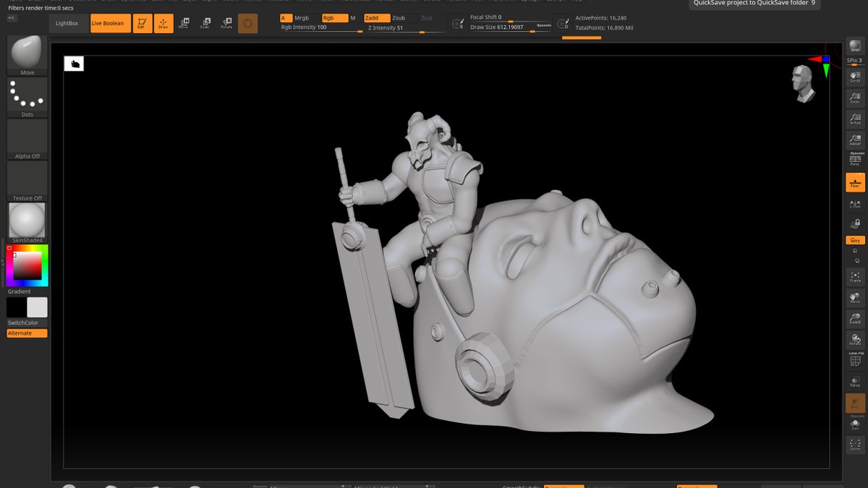Select Rgb paint mode
This screenshot has height=488, width=868.
tap(334, 17)
